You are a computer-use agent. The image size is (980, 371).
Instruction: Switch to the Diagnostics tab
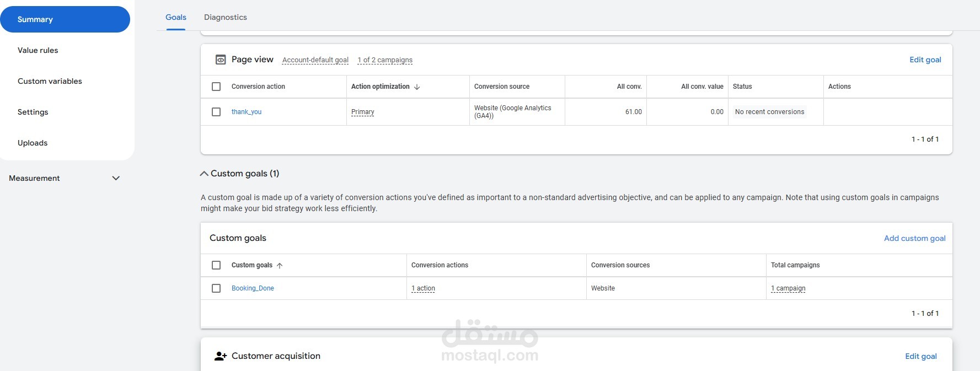pyautogui.click(x=226, y=17)
